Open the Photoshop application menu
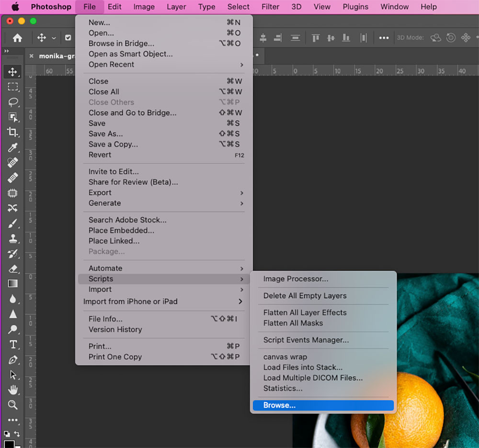Image resolution: width=479 pixels, height=448 pixels. coord(51,7)
